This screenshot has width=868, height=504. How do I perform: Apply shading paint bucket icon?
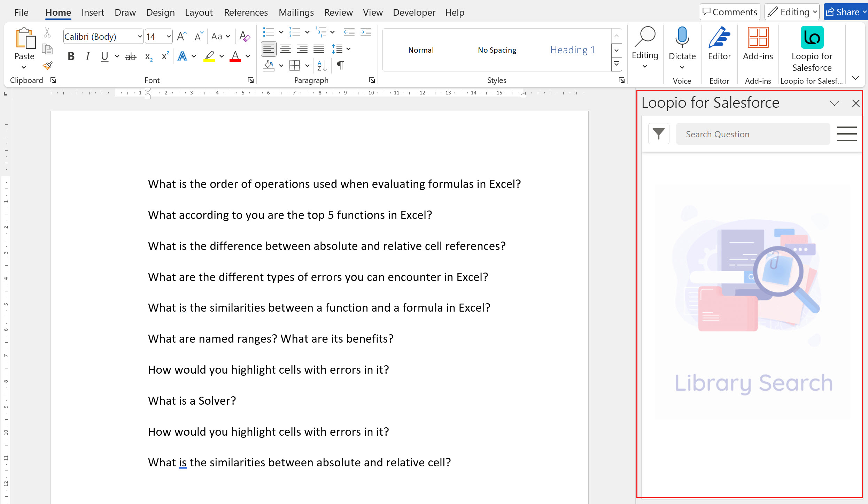(x=269, y=66)
